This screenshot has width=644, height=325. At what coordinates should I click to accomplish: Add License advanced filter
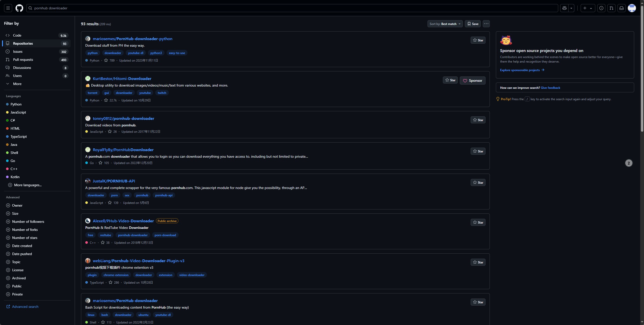pyautogui.click(x=15, y=270)
